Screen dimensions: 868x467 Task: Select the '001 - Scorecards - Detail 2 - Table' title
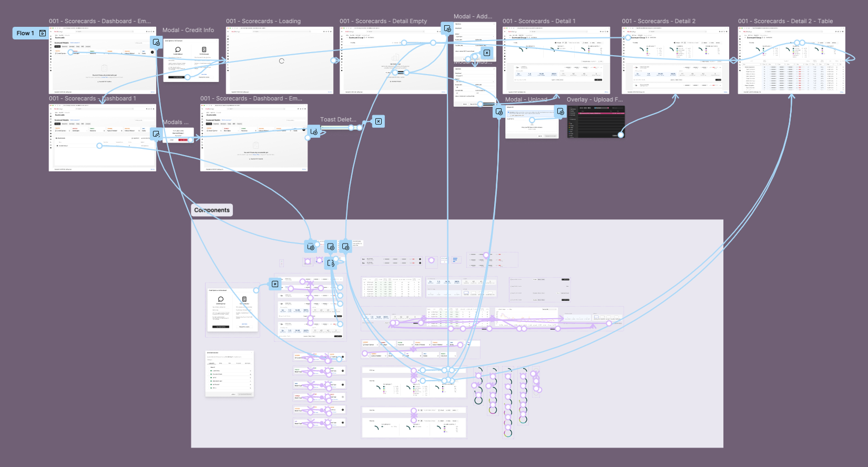tap(785, 21)
